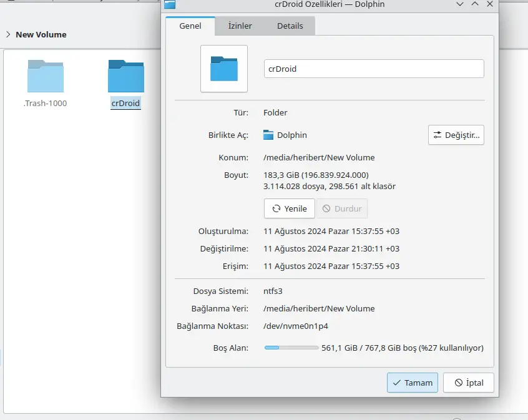Click the Oluşturulma date 15:37:55 value
The width and height of the screenshot is (528, 420).
331,232
